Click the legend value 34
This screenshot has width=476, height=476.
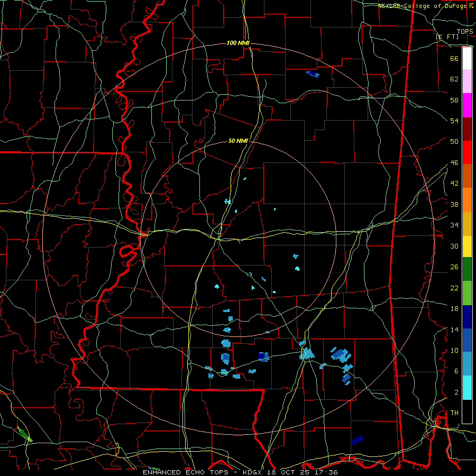(454, 225)
